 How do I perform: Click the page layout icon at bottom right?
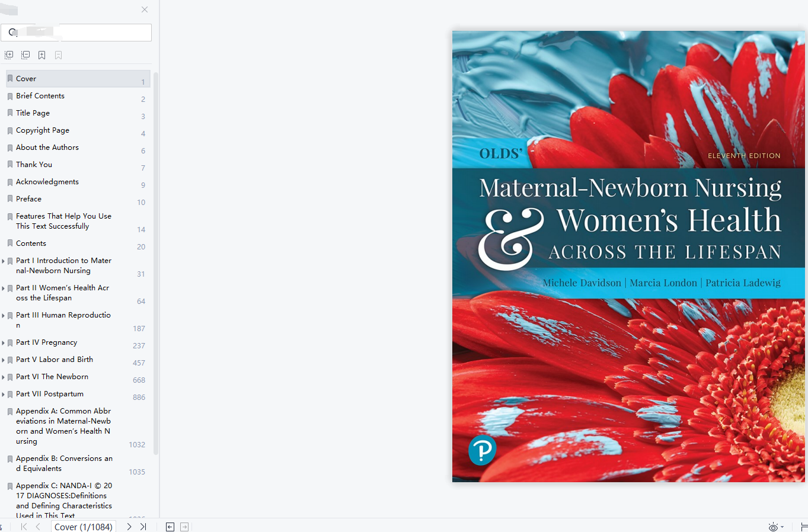tap(804, 527)
